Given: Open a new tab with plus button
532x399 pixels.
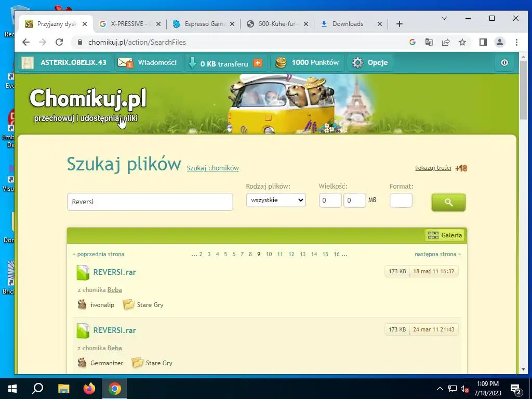Looking at the screenshot, I should pyautogui.click(x=400, y=24).
